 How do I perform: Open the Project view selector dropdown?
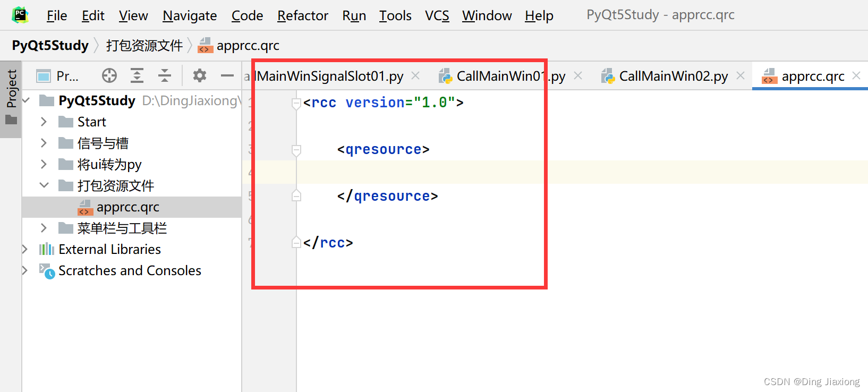(57, 76)
